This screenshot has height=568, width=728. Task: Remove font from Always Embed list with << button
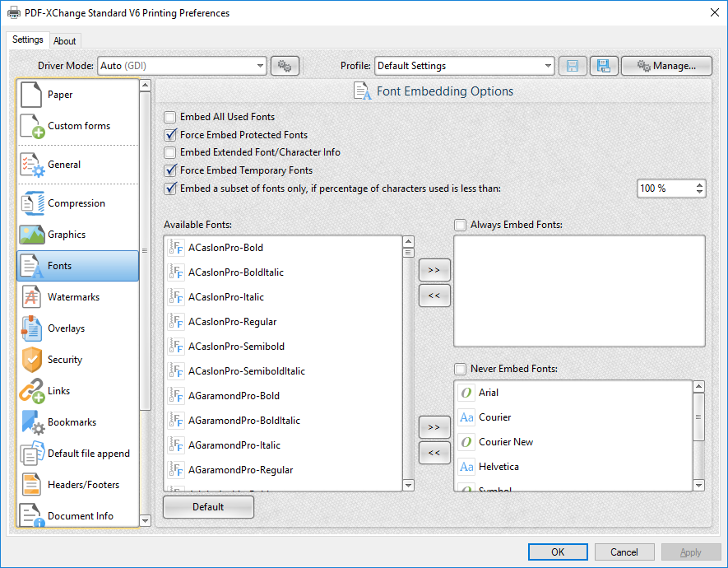point(434,296)
